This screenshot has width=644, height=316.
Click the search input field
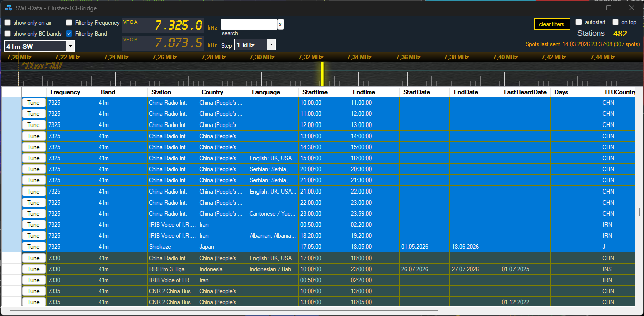248,24
